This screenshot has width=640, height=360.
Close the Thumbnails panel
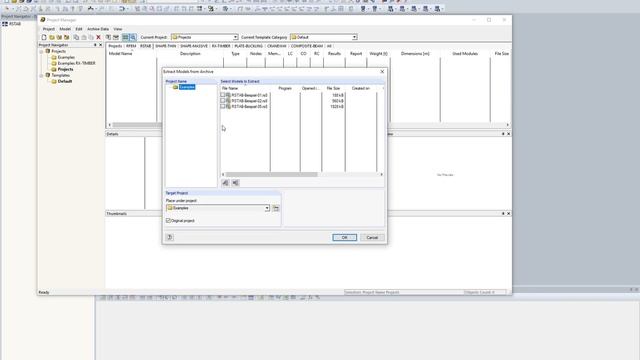coord(508,213)
